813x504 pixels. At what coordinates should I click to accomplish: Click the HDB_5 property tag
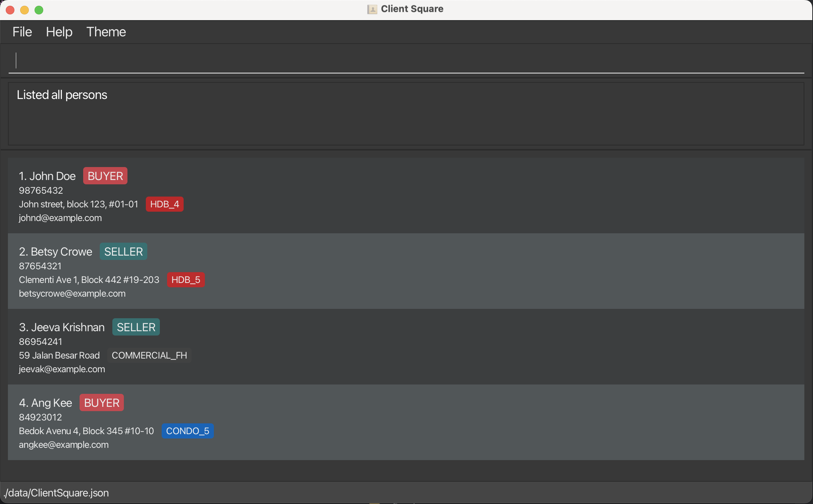(186, 280)
